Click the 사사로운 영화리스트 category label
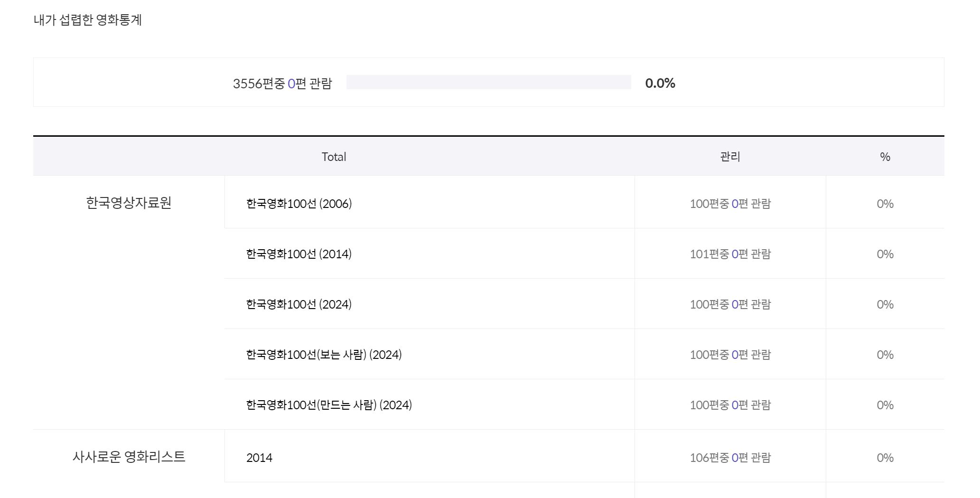Screen dimensions: 980x498 (129, 457)
